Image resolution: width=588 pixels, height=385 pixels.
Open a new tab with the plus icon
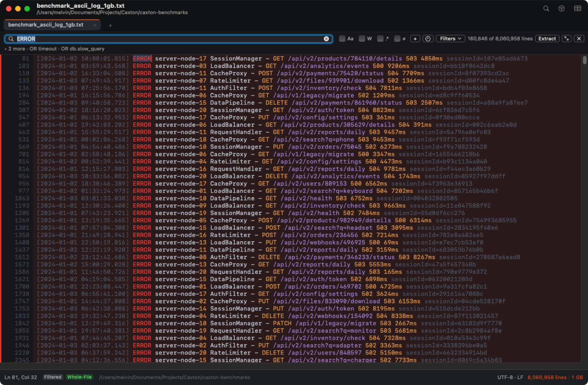coord(110,25)
